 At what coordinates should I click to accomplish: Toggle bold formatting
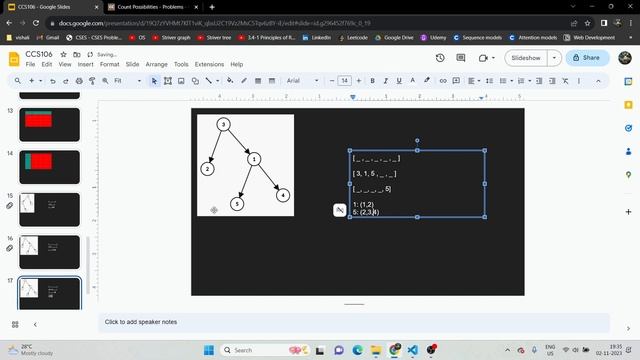point(372,81)
